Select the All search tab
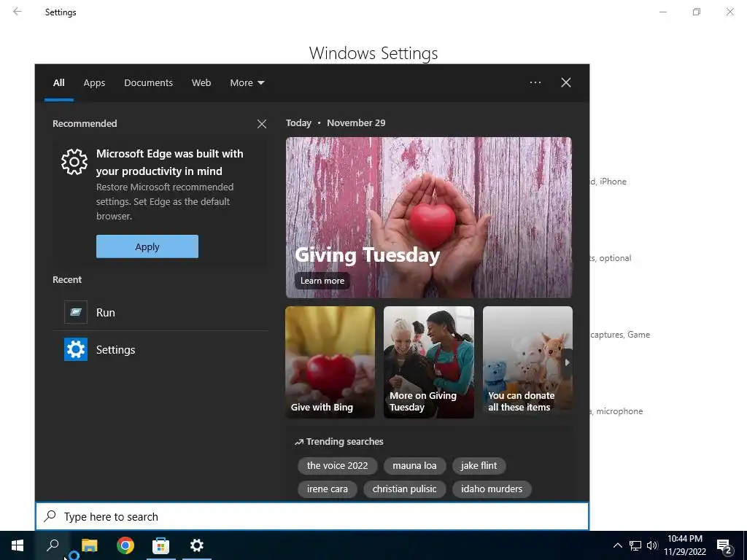The image size is (747, 560). (58, 83)
